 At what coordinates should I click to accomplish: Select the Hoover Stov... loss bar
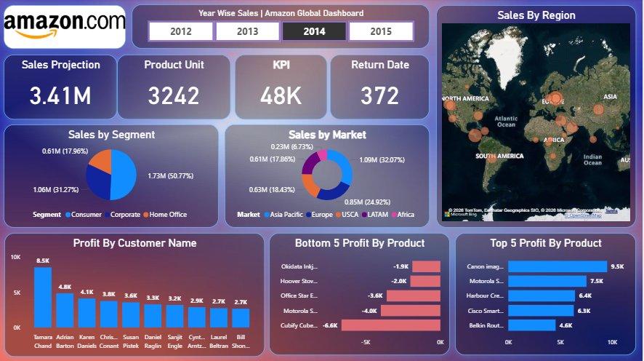tap(425, 281)
